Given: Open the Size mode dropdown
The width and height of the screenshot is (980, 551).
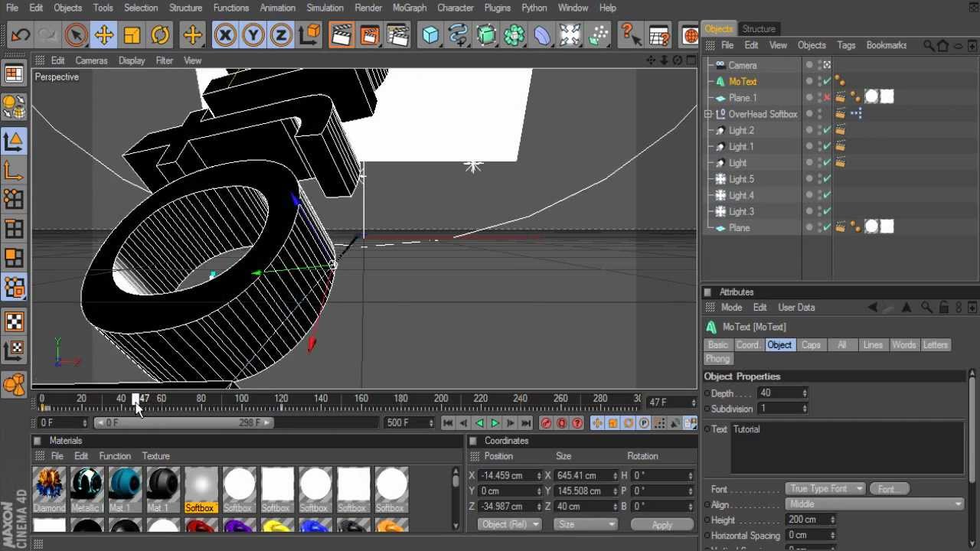Looking at the screenshot, I should 585,524.
